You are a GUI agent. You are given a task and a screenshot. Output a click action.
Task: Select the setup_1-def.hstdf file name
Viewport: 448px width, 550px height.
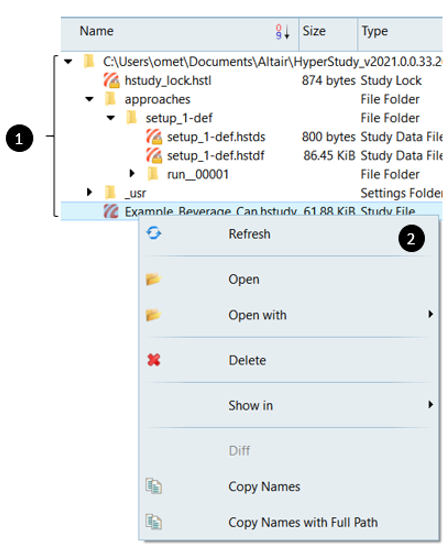click(215, 155)
